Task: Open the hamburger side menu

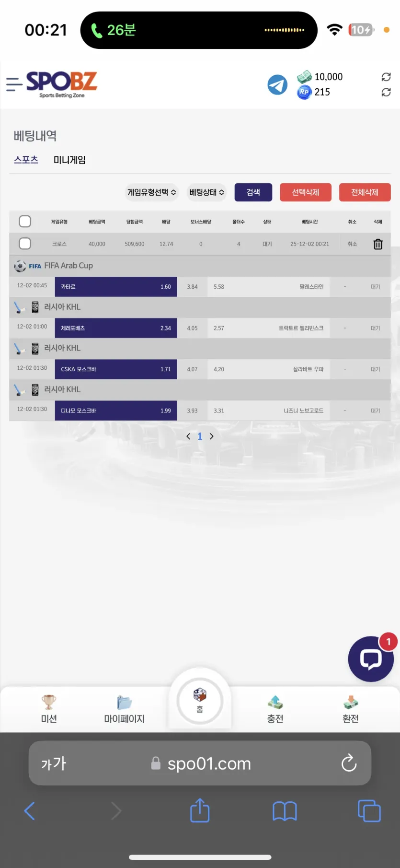Action: [x=14, y=84]
